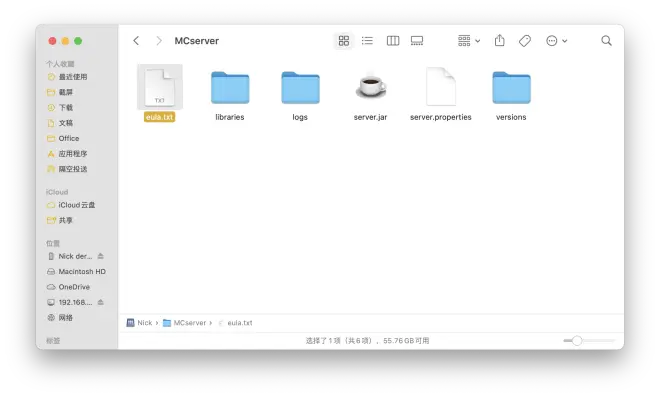Eject the 192.168 network share

click(x=101, y=302)
